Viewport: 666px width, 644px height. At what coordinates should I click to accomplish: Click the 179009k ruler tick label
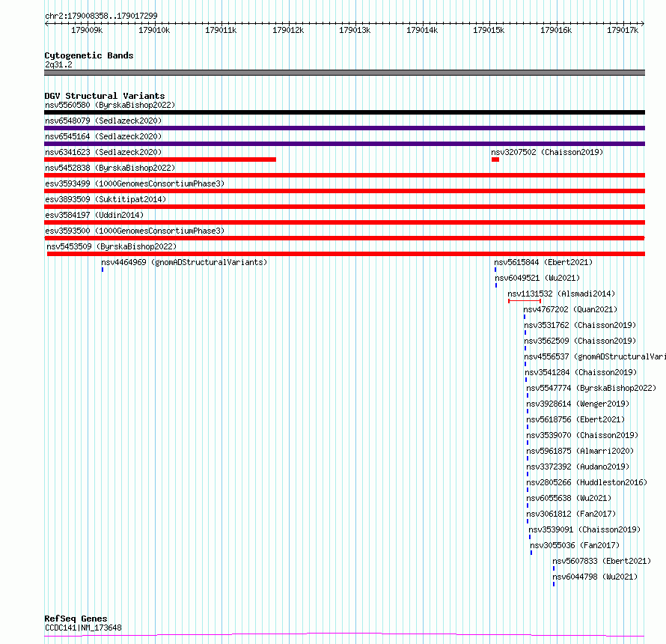tap(87, 30)
